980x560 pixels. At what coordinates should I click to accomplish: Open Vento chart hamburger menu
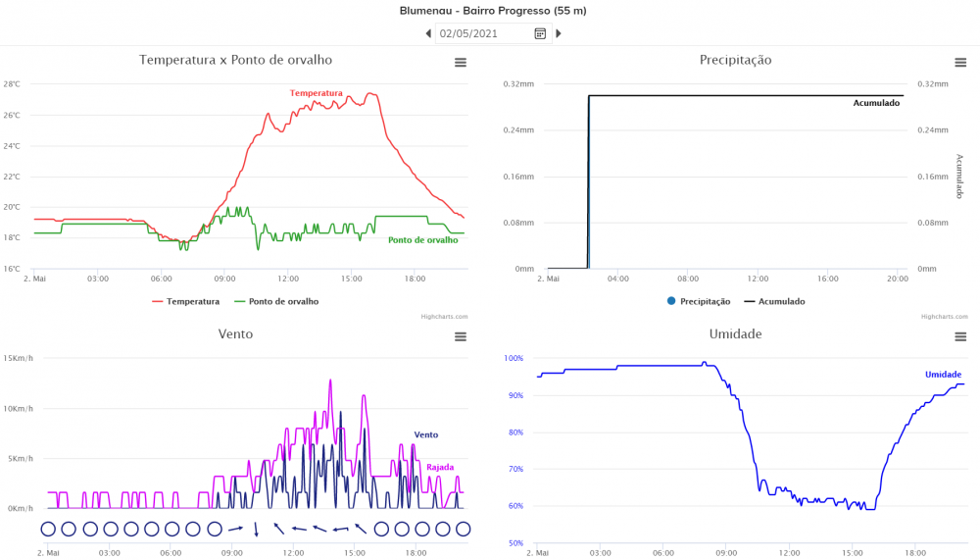point(461,336)
